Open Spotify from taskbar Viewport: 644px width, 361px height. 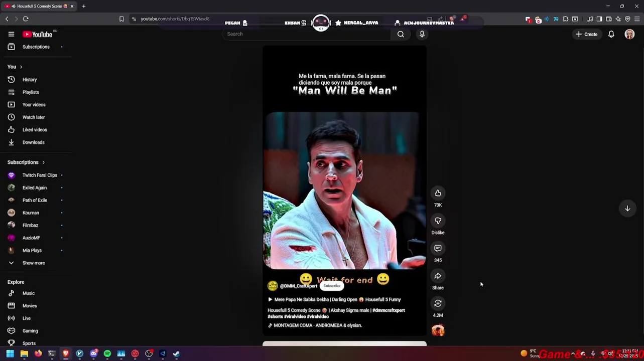click(x=107, y=354)
